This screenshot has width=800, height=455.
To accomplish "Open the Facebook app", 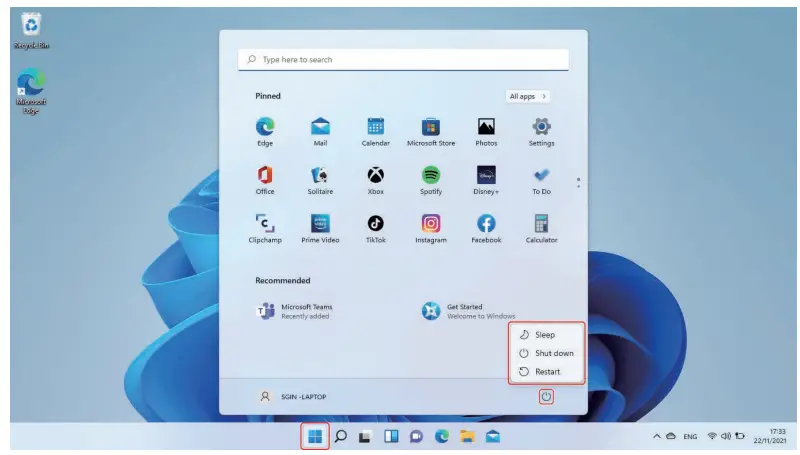I will coord(486,229).
